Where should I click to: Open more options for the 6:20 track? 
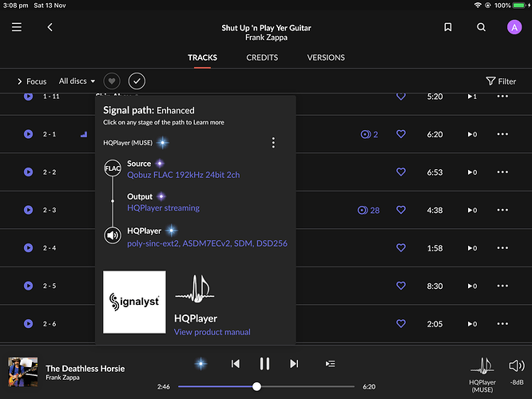coord(502,134)
